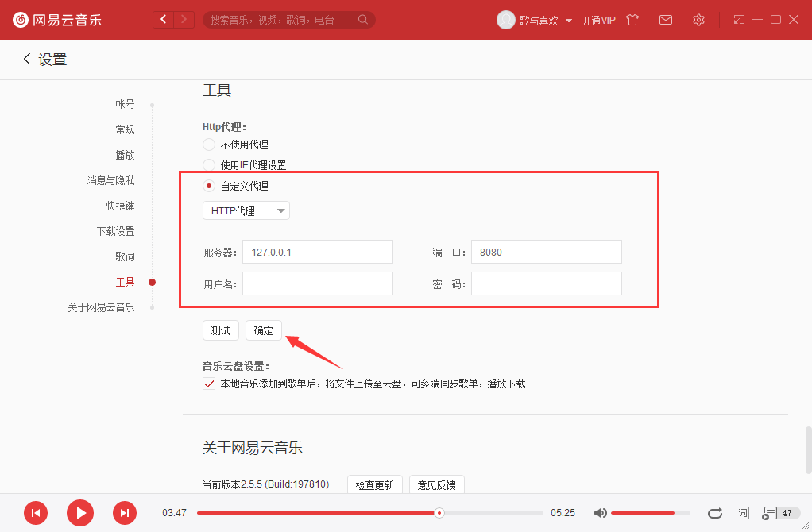Screen dimensions: 812x532
Task: Click the 服务器 input field with 127.0.0.1
Action: tap(318, 252)
